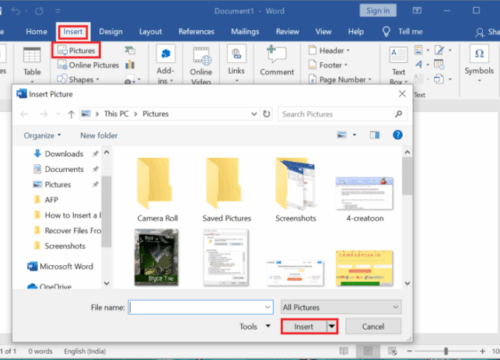Go to the Layout tab
This screenshot has height=360, width=500.
pyautogui.click(x=150, y=32)
